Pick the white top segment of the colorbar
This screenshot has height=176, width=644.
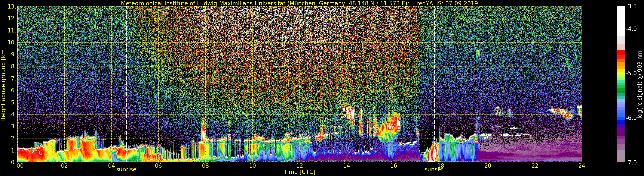[x=621, y=21]
